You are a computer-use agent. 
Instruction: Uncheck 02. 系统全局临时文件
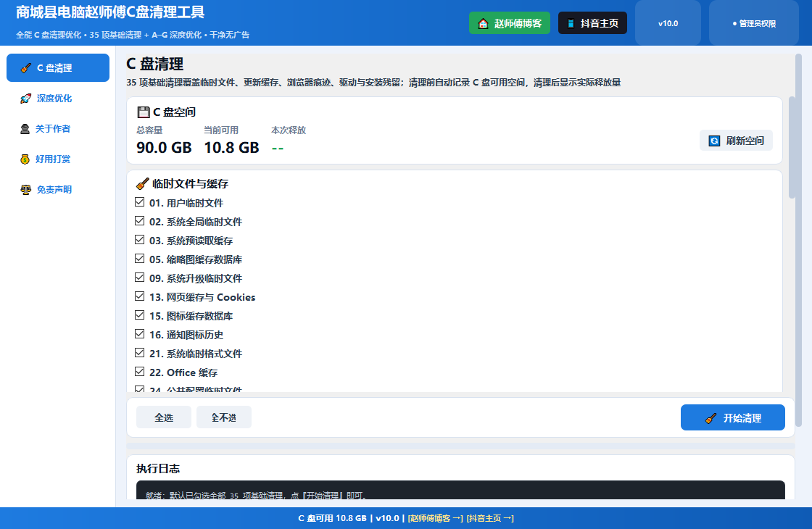pyautogui.click(x=139, y=221)
